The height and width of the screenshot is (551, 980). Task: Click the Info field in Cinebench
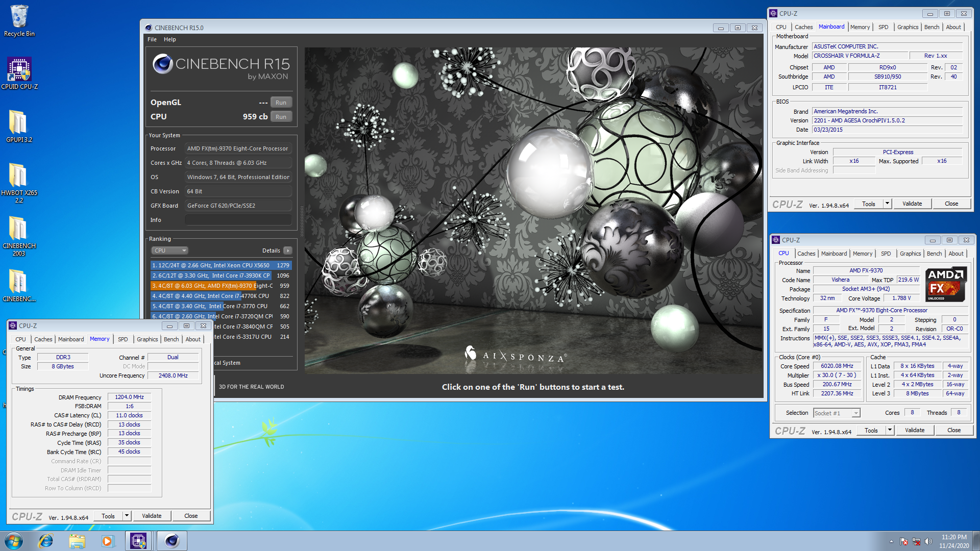pyautogui.click(x=238, y=220)
